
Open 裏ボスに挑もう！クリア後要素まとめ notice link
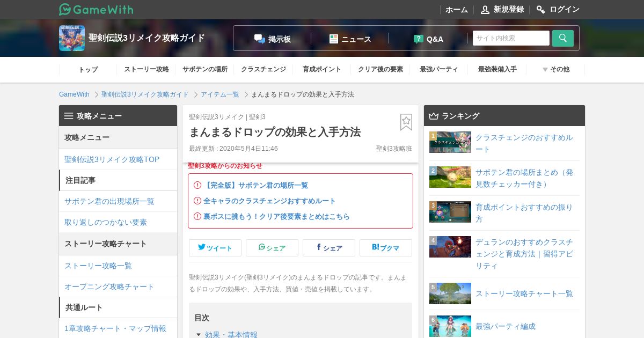(276, 216)
